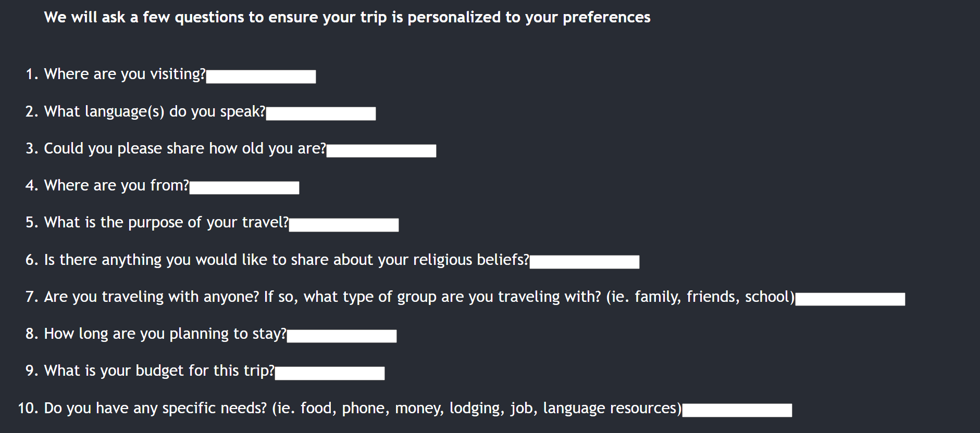Focus the languages you speak text box

pos(321,113)
